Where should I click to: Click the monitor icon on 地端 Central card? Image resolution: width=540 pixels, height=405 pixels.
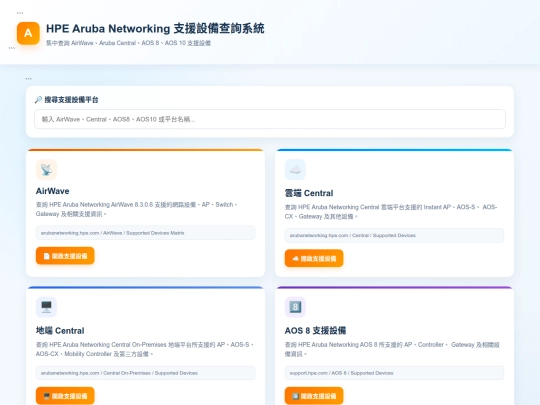click(46, 307)
